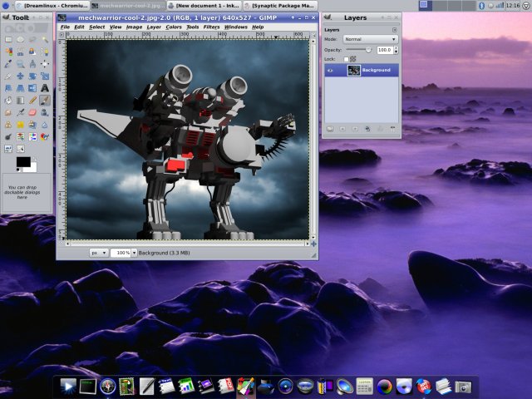Select the Bucket Fill tool
This screenshot has width=532, height=399.
[x=8, y=101]
